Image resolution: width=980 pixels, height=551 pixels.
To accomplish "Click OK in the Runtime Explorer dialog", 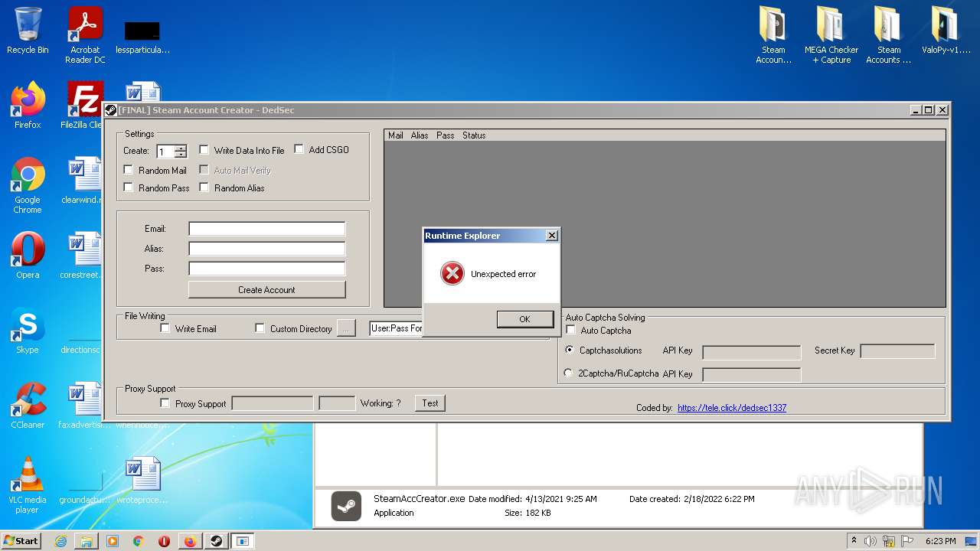I will coord(524,319).
